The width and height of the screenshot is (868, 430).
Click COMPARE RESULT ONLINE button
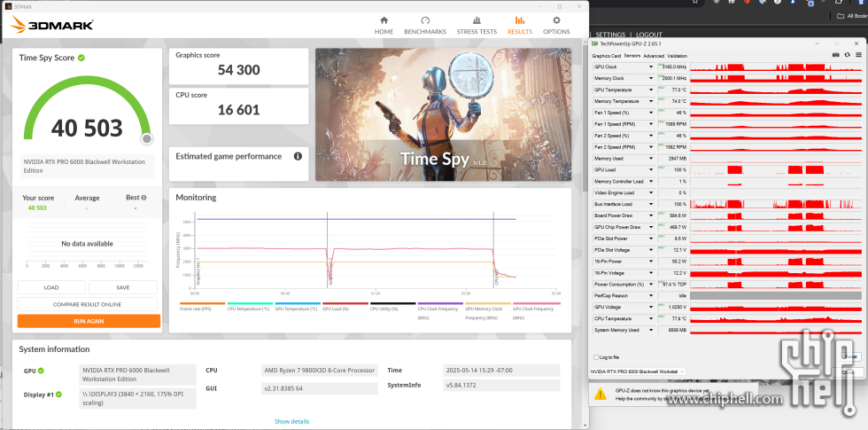(x=87, y=304)
